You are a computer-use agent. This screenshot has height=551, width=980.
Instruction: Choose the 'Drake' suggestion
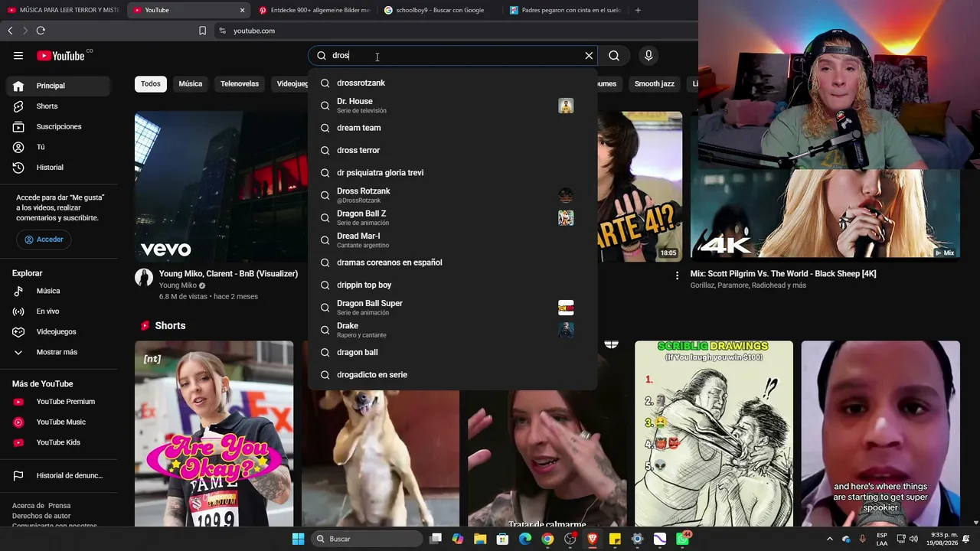(x=452, y=330)
